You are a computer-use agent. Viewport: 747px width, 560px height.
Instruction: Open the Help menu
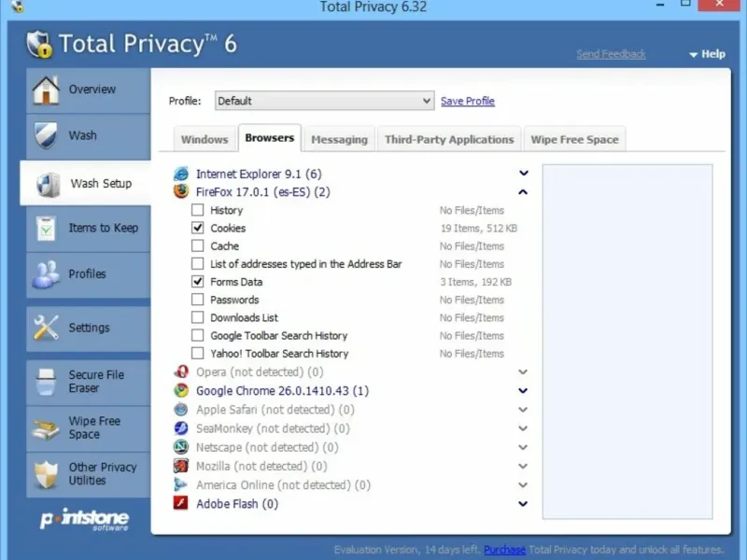coord(708,54)
